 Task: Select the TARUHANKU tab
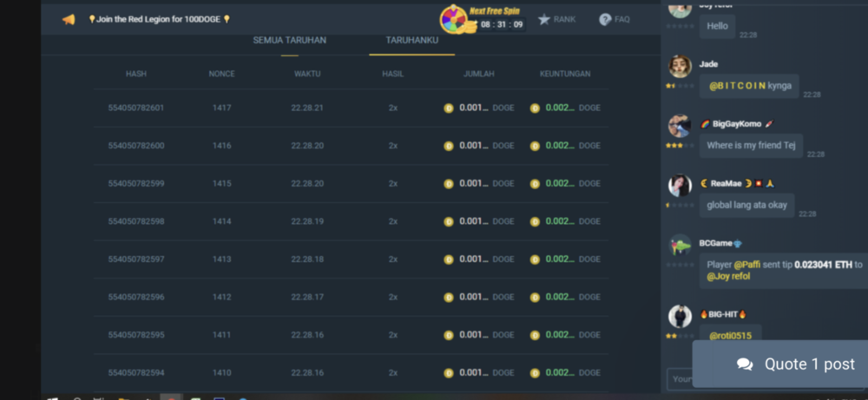point(411,41)
